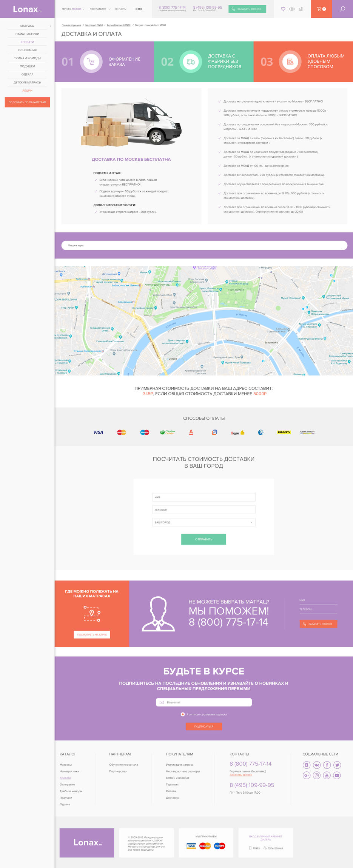Expand the Матрасы sidebar arrow
Screen dimensions: 353x868
51,26
